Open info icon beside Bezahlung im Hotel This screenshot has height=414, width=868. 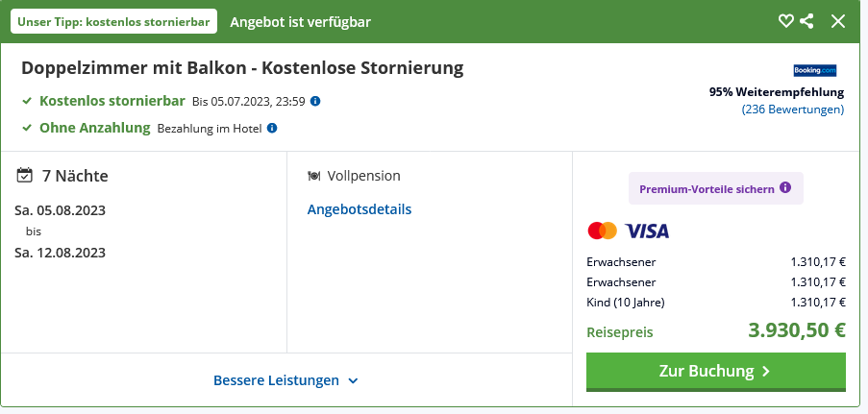(x=272, y=128)
